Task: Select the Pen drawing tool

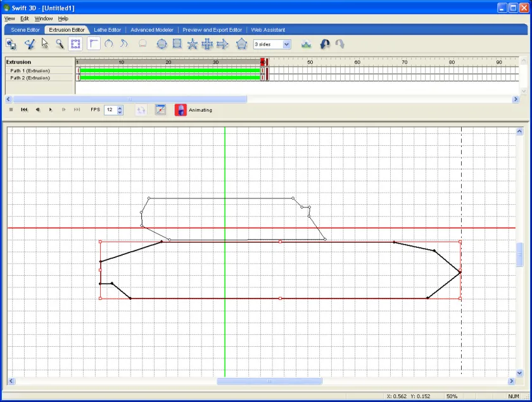Action: (x=30, y=44)
